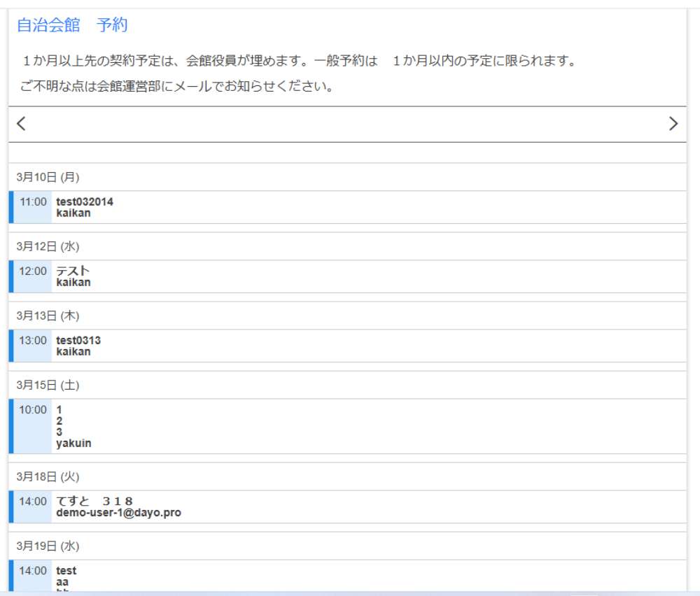This screenshot has height=596, width=700.
Task: Open the てすと 318 reservation entry
Action: (94, 502)
